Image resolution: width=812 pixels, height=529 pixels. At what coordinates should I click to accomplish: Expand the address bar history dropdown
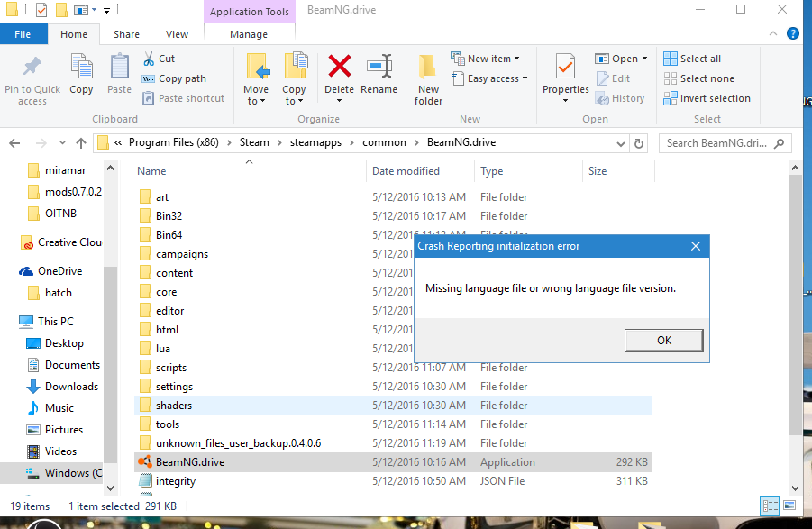point(620,144)
